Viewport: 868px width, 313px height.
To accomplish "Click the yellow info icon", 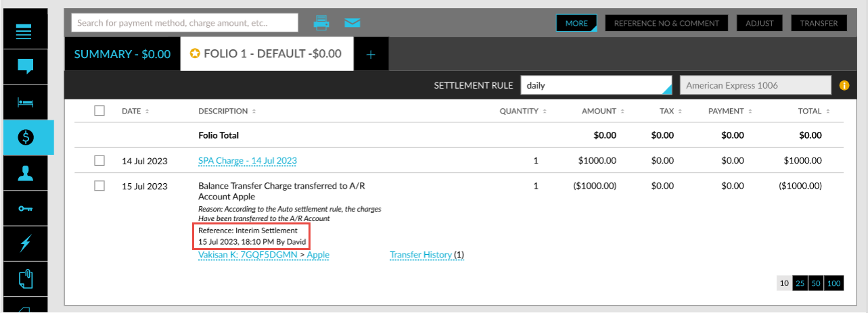I will [844, 86].
